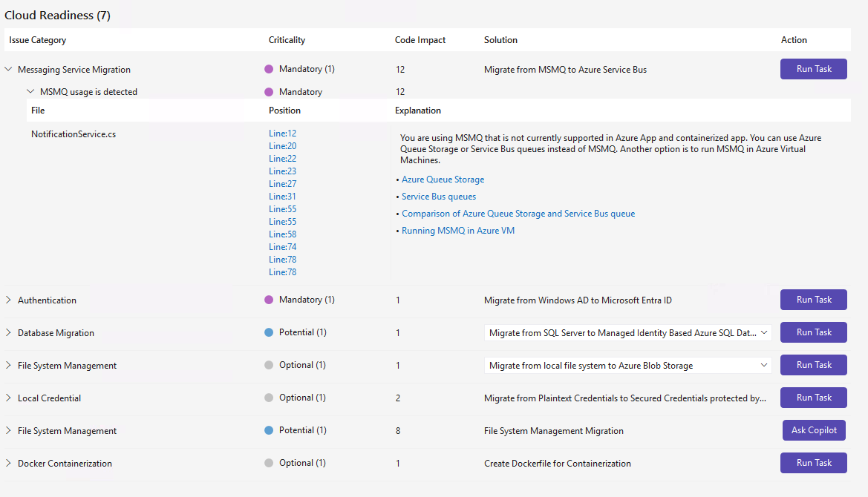
Task: Click the blue Potential dot for Database Migration
Action: click(x=269, y=332)
